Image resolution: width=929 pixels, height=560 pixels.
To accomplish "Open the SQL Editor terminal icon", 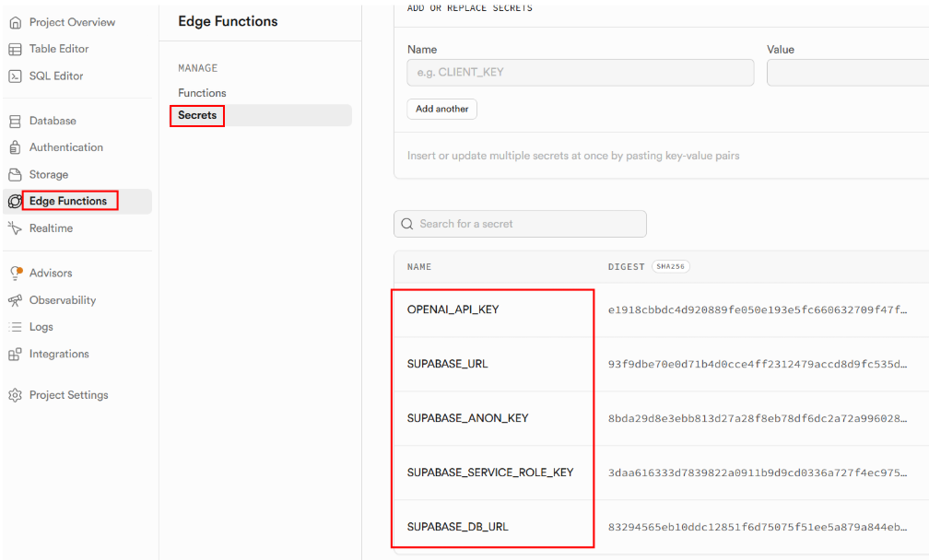I will [x=15, y=76].
